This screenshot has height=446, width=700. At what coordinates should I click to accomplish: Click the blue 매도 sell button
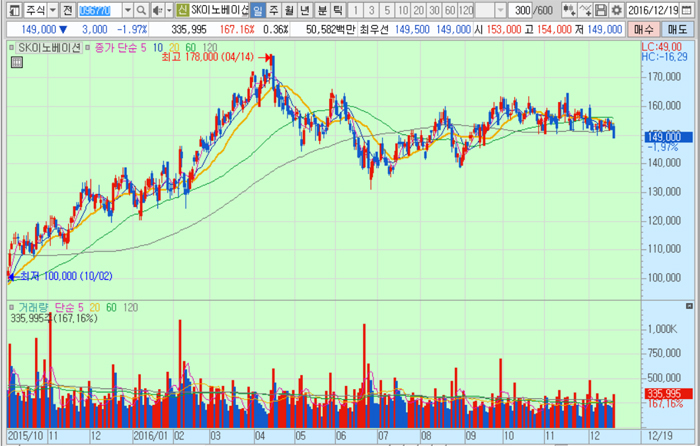click(677, 29)
